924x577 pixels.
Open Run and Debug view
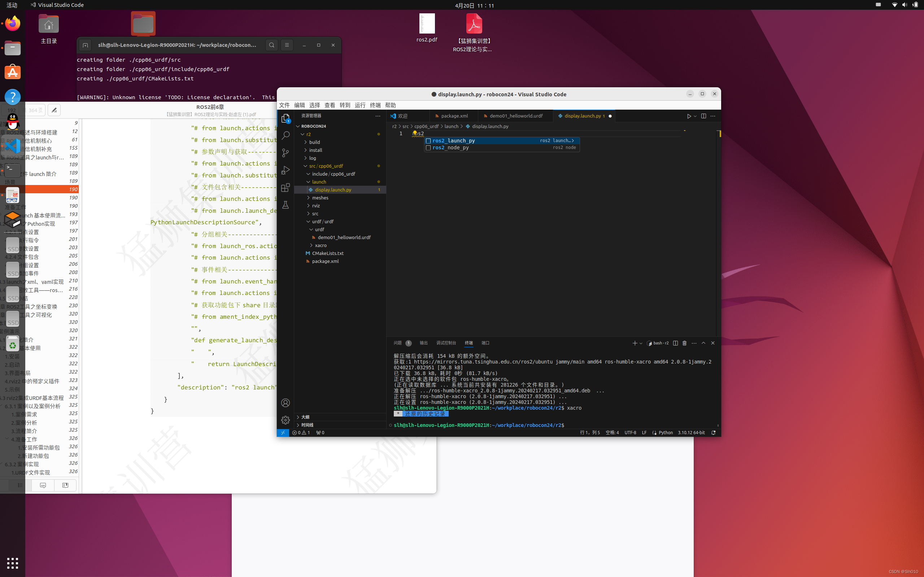285,170
